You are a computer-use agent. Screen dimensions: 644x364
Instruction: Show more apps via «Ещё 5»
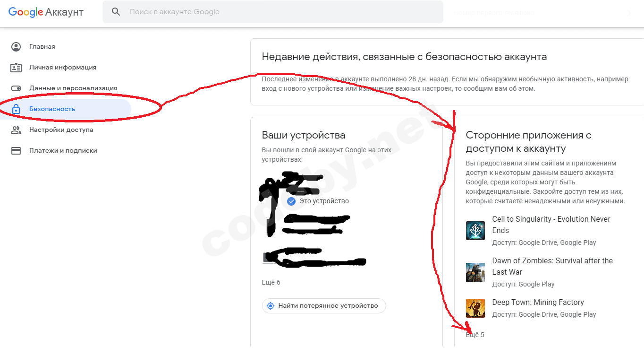(x=475, y=335)
